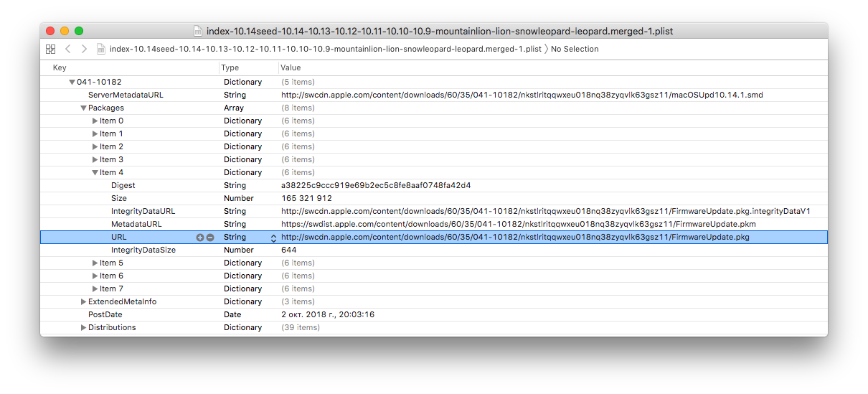Viewport: 868px width, 394px height.
Task: Click the Digest value a38225c9ccc919e69b2ec5c8fe8aaf0748fa42d4
Action: click(x=376, y=185)
